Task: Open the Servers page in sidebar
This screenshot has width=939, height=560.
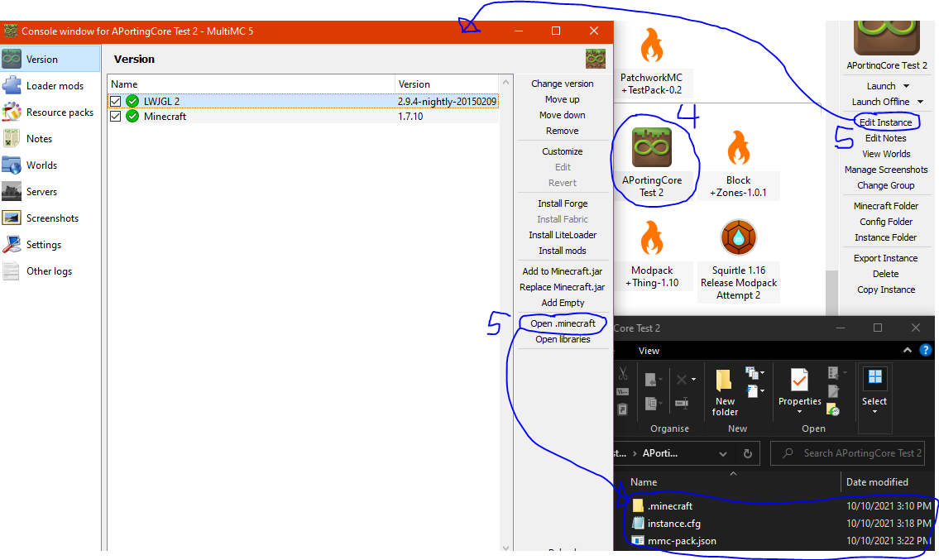Action: [x=50, y=192]
